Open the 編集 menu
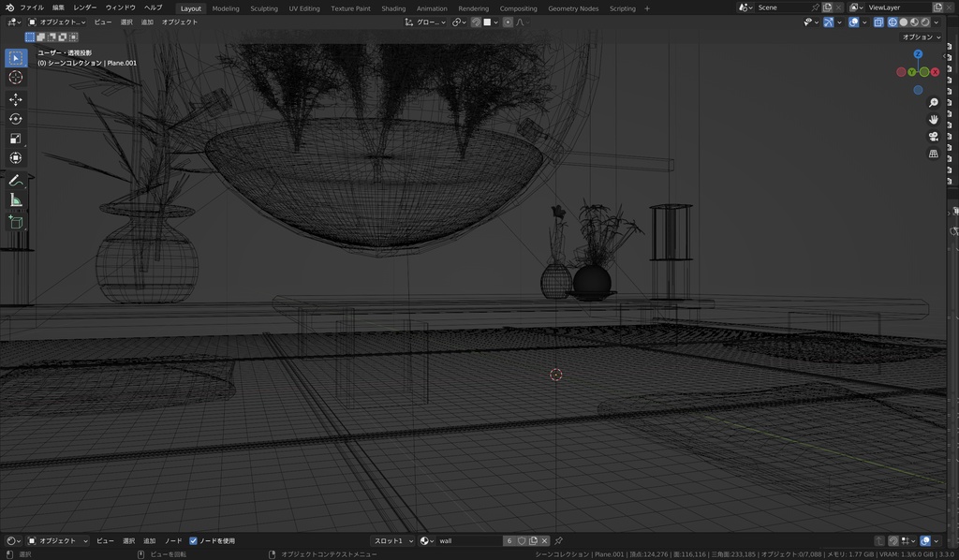The height and width of the screenshot is (560, 959). click(58, 7)
